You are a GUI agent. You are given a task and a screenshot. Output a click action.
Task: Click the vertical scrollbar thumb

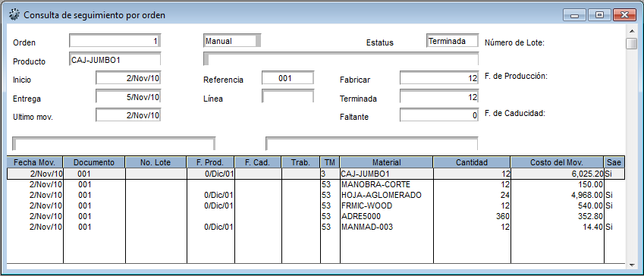pyautogui.click(x=631, y=43)
